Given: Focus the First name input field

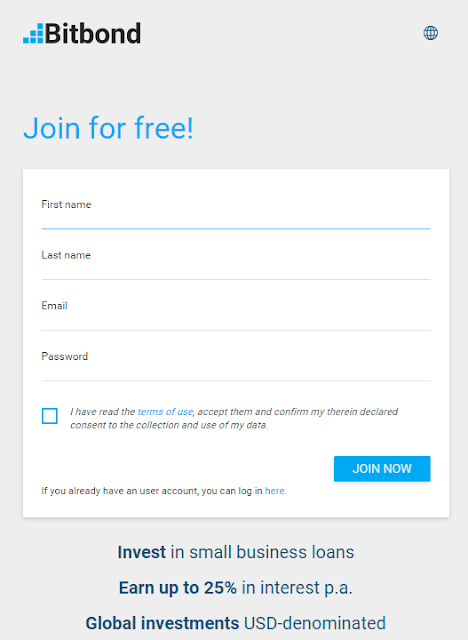Looking at the screenshot, I should point(236,214).
